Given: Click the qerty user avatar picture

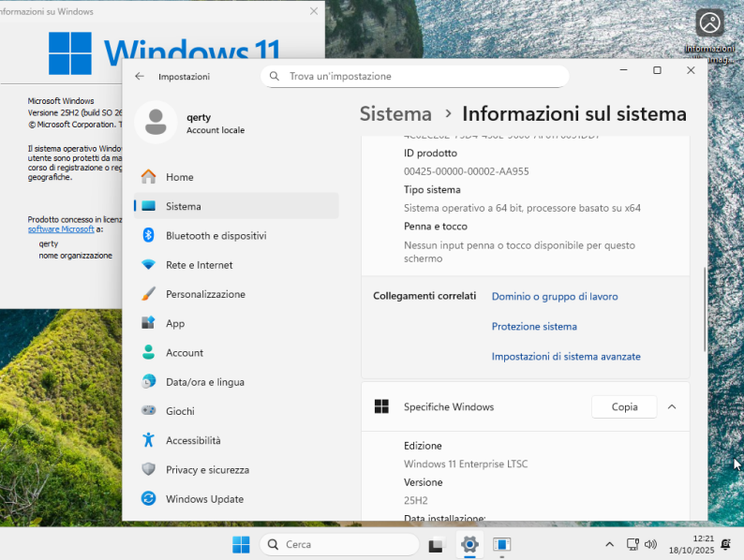Looking at the screenshot, I should pyautogui.click(x=156, y=122).
